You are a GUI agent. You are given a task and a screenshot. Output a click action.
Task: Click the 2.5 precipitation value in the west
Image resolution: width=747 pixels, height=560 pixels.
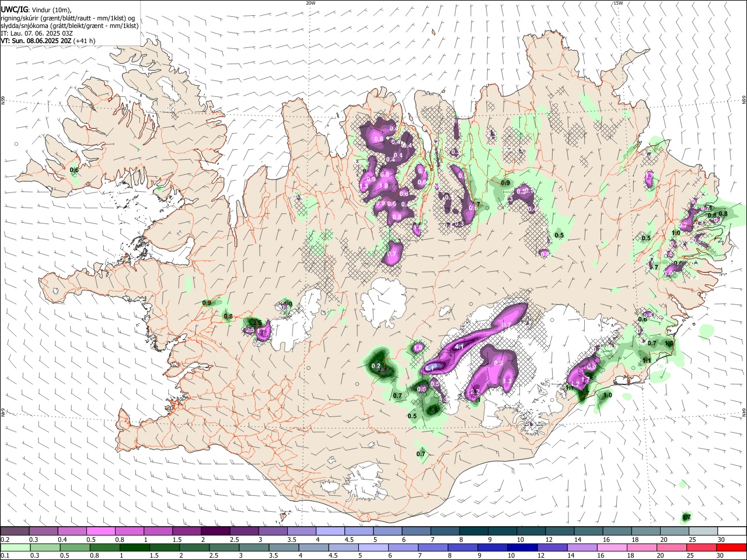(x=257, y=323)
